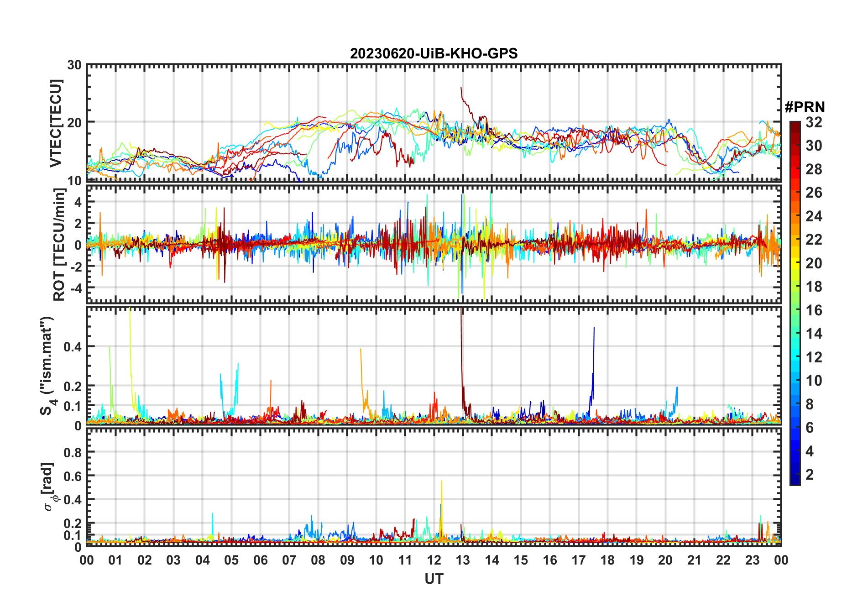This screenshot has width=868, height=607.
Task: Click colorbar tick label "24"
Action: [814, 216]
